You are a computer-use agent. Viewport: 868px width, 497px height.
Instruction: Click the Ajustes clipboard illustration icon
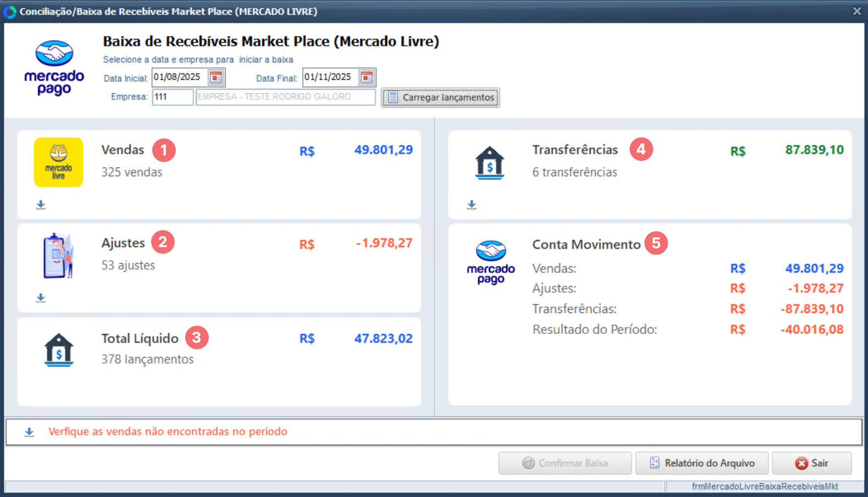pyautogui.click(x=58, y=255)
